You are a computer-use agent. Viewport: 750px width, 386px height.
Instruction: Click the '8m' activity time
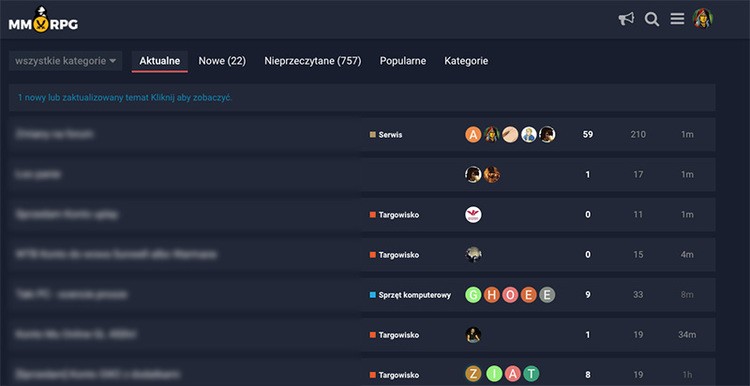coord(687,295)
